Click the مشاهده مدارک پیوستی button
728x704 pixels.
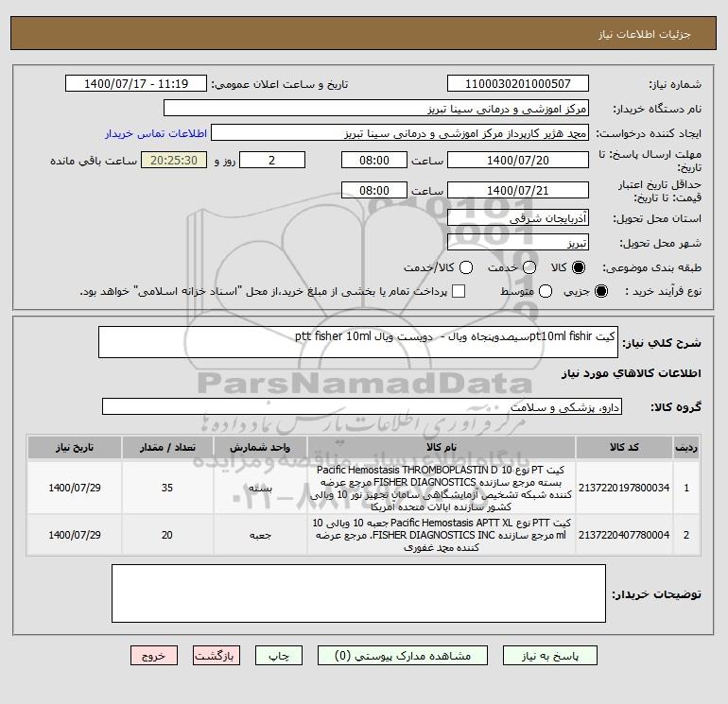403,656
